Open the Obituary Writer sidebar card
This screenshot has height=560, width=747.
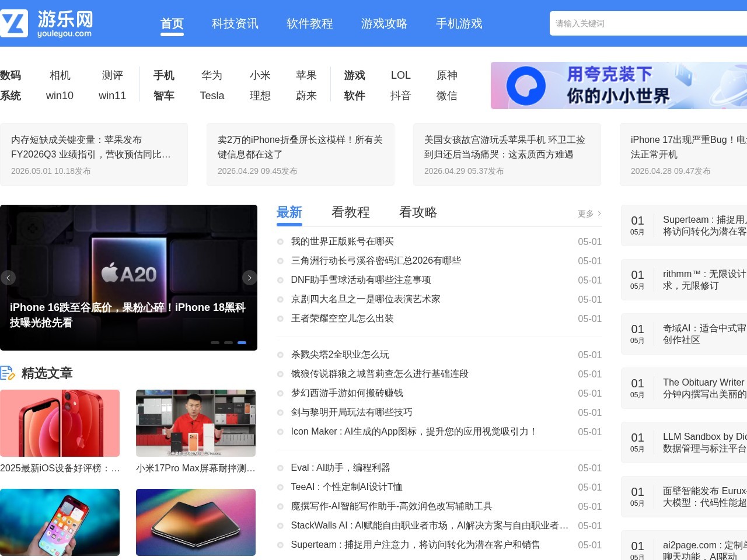(684, 388)
